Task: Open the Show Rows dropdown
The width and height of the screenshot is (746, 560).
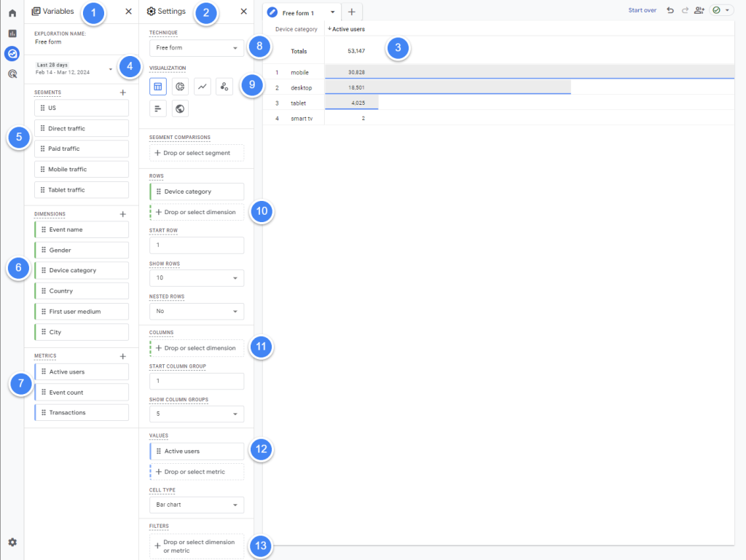Action: tap(197, 277)
